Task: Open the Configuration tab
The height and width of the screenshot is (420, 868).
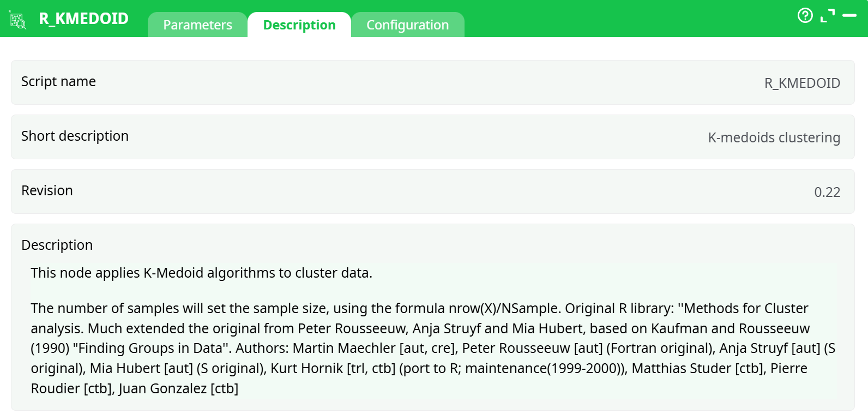Action: [407, 25]
